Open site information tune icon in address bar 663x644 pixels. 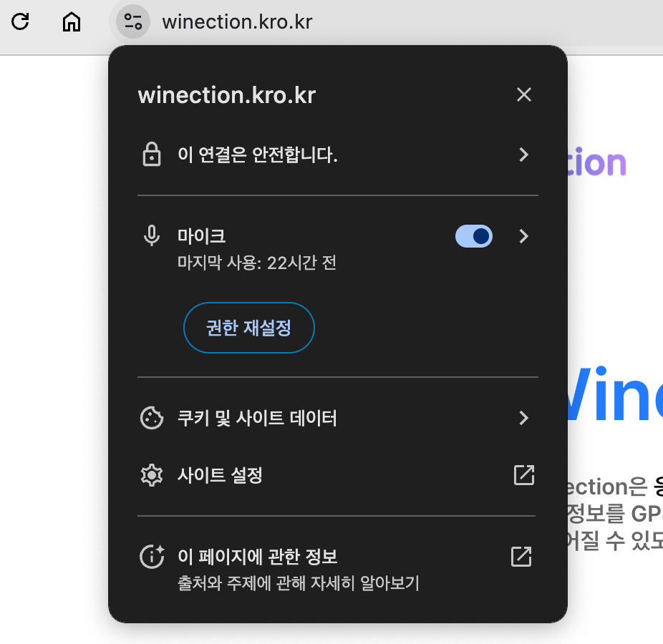pos(133,21)
